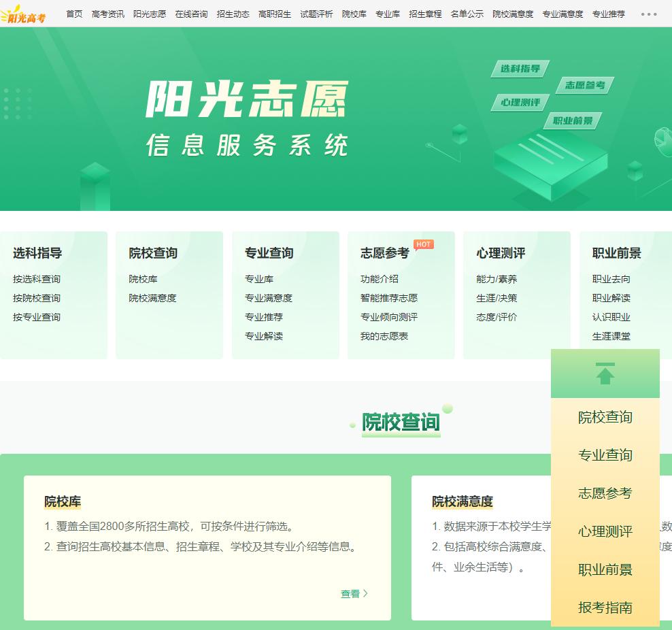Click the HOT badge next to 志愿参考
Screen dimensions: 672x630
(x=424, y=244)
